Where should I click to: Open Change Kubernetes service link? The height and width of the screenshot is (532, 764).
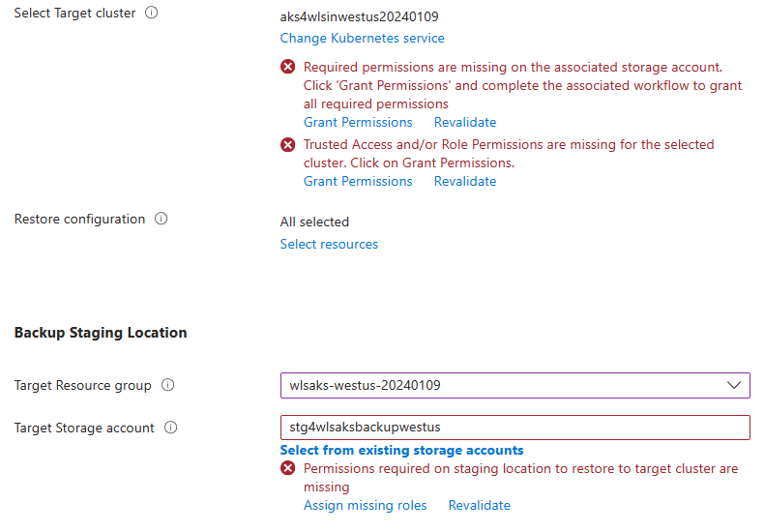coord(363,38)
